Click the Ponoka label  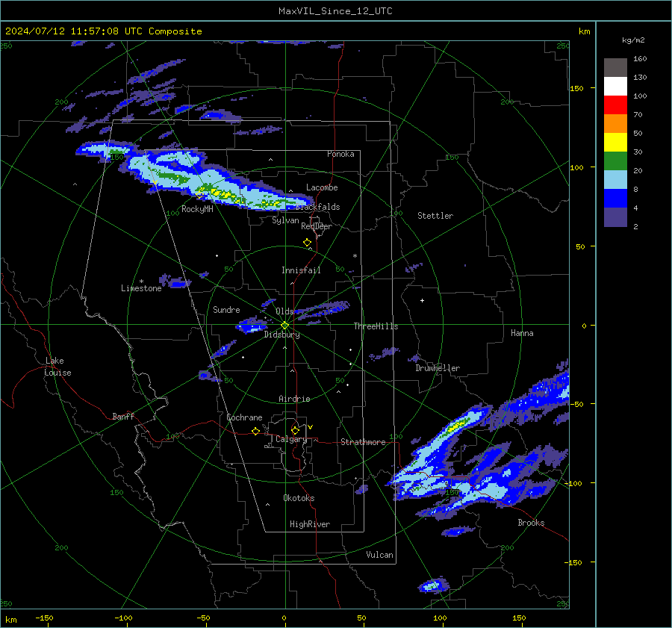tap(340, 154)
